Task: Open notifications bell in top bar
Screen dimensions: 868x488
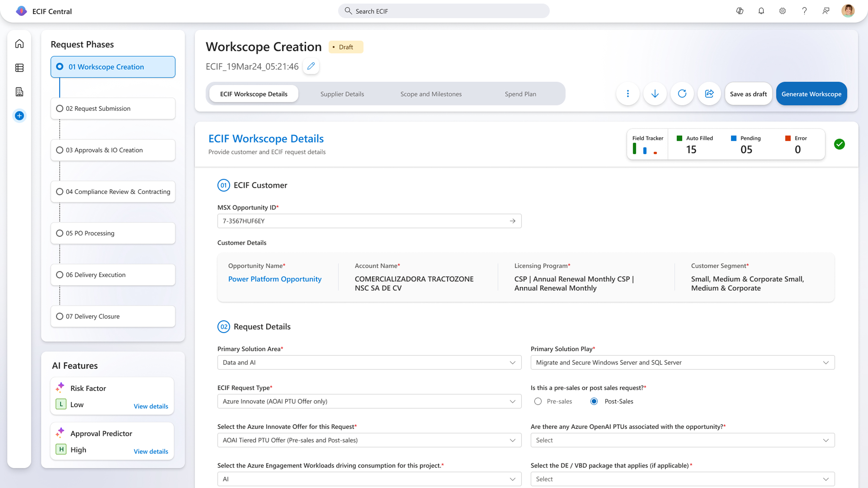Action: pyautogui.click(x=761, y=11)
